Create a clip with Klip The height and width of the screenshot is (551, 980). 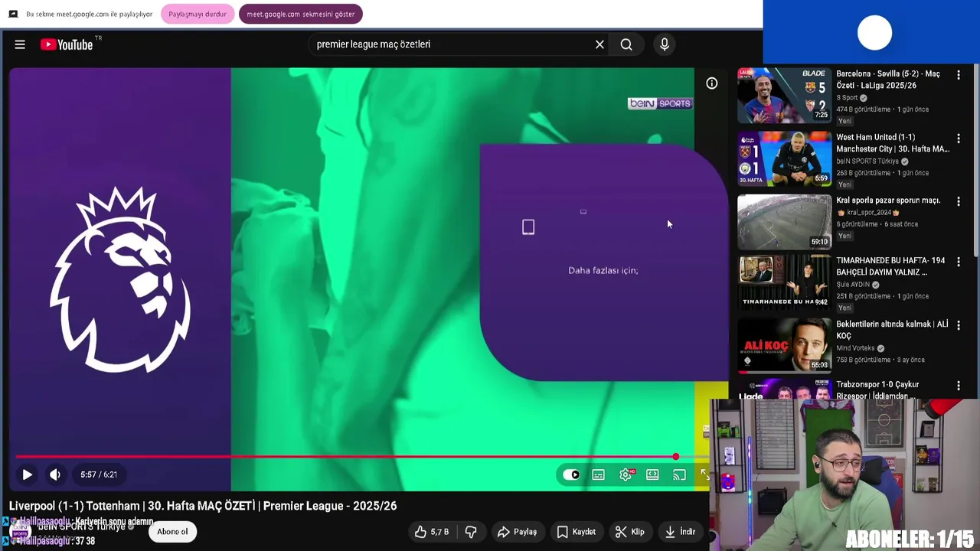click(629, 532)
